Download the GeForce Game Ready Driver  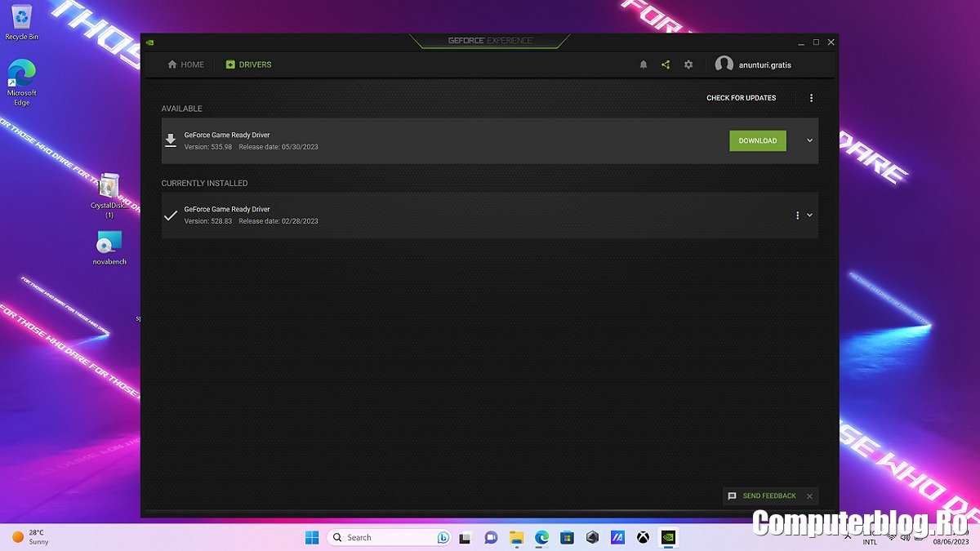pos(757,140)
